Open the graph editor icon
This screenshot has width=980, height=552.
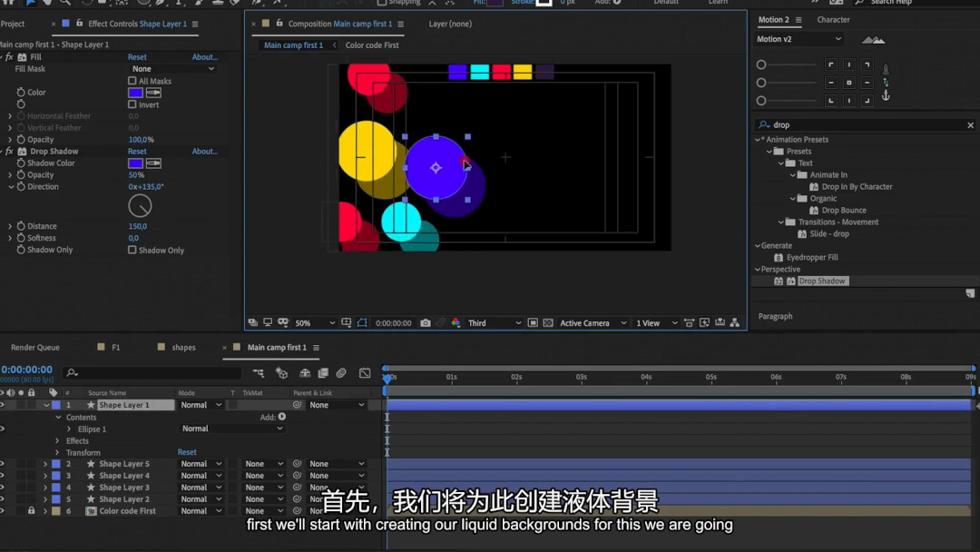pyautogui.click(x=365, y=372)
